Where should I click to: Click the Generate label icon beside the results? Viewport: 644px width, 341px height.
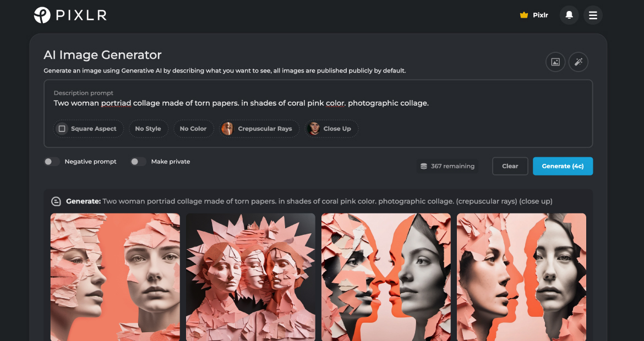point(56,201)
